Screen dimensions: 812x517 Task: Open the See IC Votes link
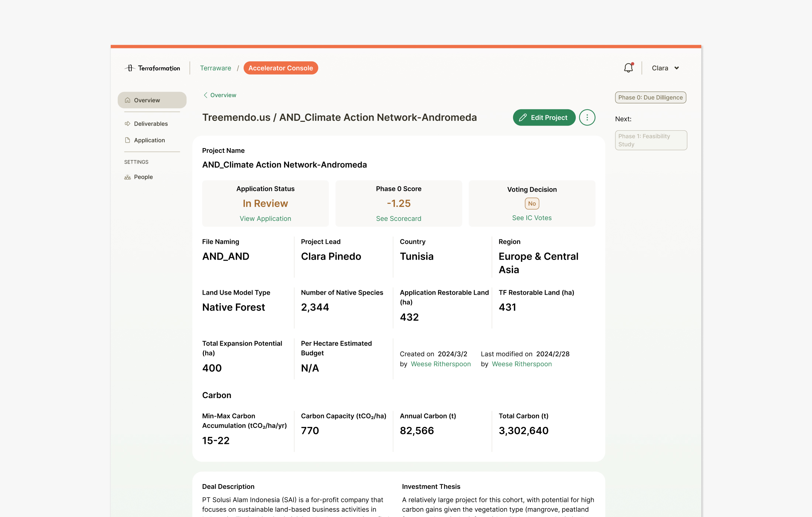[532, 218]
